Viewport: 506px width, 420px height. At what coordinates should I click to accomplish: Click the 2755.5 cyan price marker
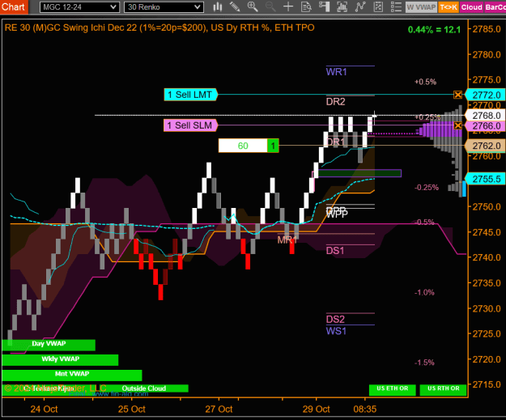485,179
